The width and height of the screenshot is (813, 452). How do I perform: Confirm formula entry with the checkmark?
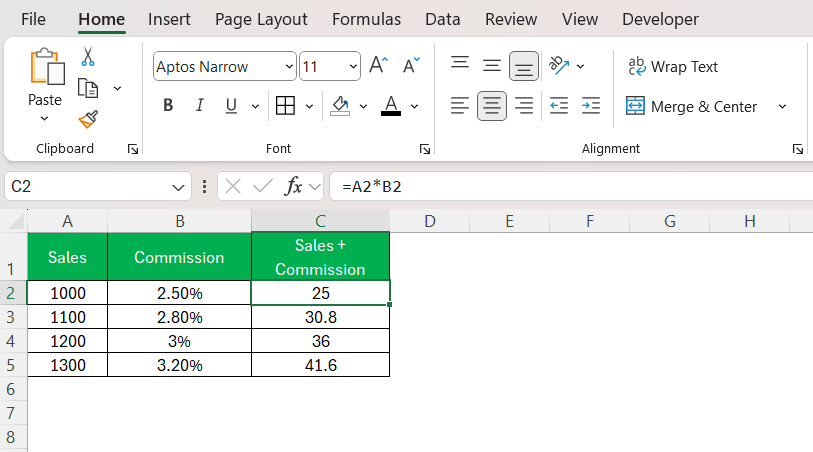pyautogui.click(x=263, y=186)
